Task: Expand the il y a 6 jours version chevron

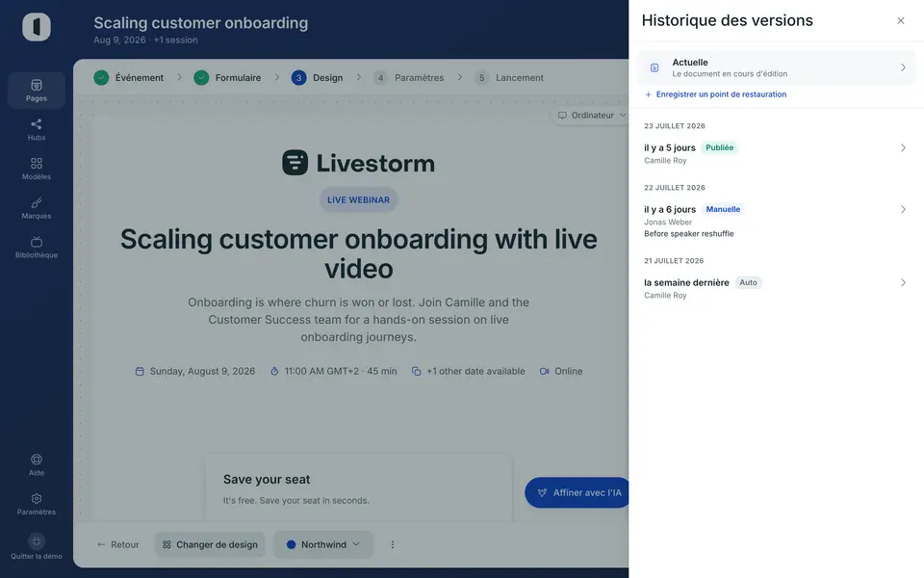Action: (x=903, y=209)
